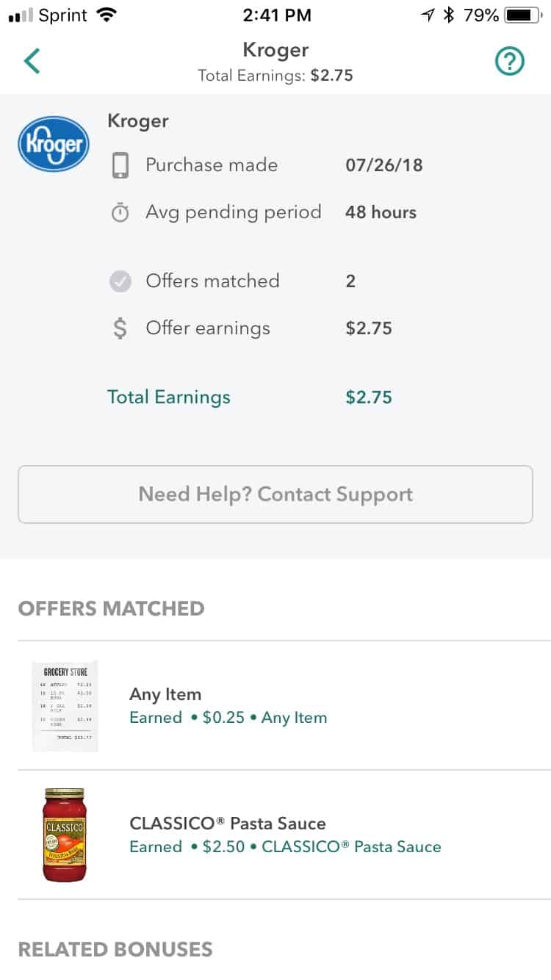Tap the 2:41 PM clock in status bar
The height and width of the screenshot is (980, 551).
pyautogui.click(x=275, y=15)
